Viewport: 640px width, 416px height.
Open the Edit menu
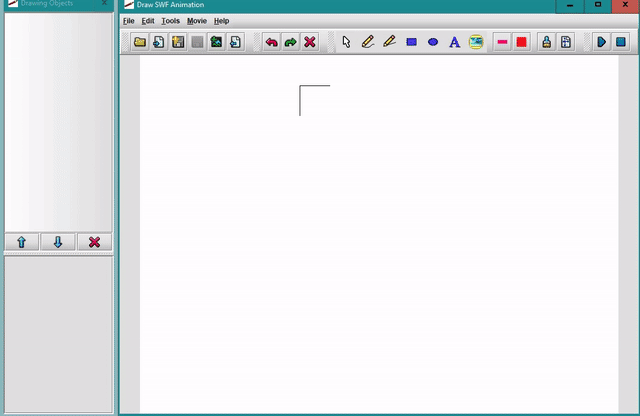[148, 21]
